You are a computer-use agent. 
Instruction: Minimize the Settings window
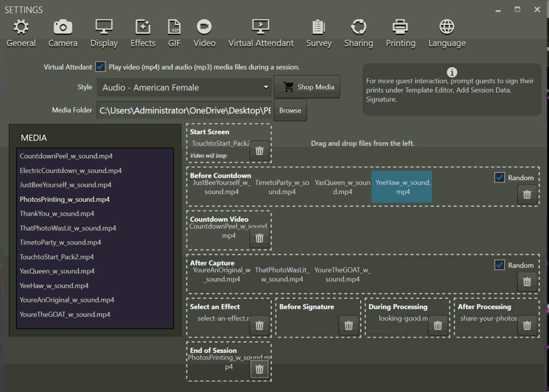click(x=498, y=10)
